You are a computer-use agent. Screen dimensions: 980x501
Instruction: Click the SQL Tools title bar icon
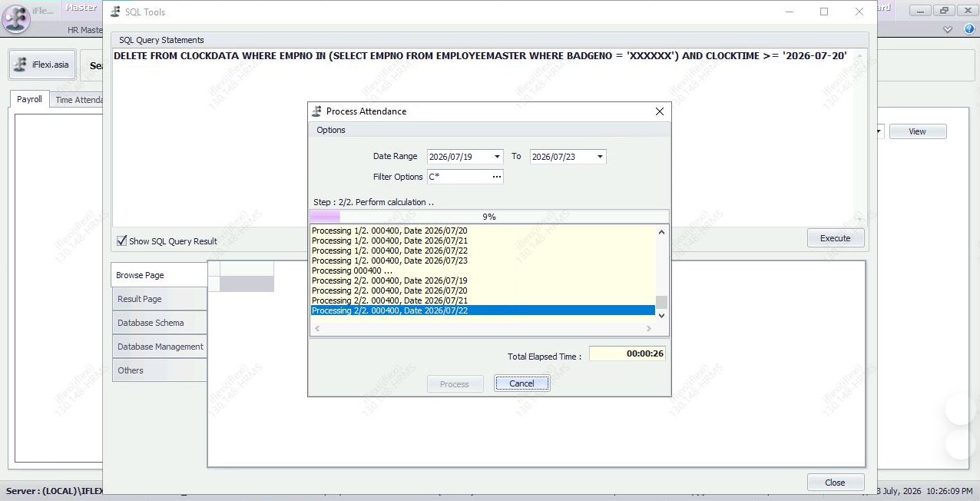click(115, 12)
